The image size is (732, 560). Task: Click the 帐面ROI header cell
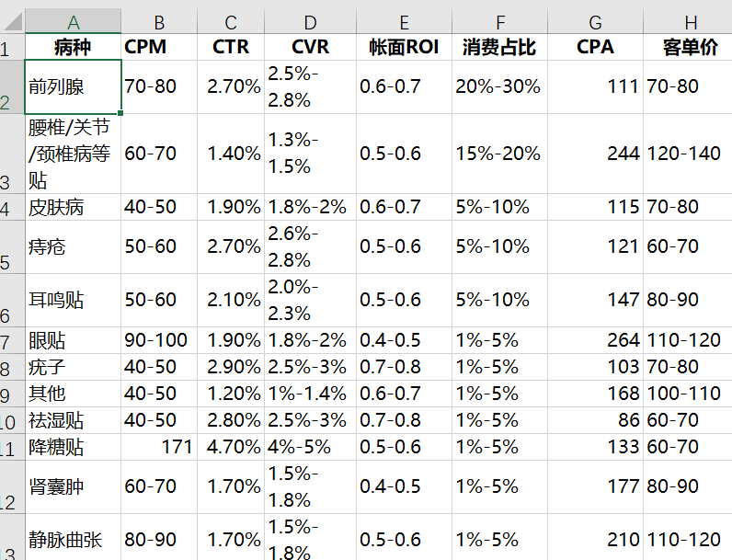click(x=404, y=47)
